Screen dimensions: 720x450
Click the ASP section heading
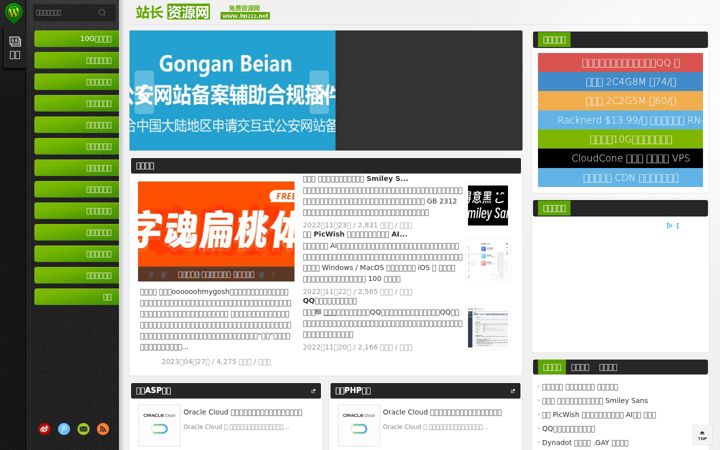(153, 391)
